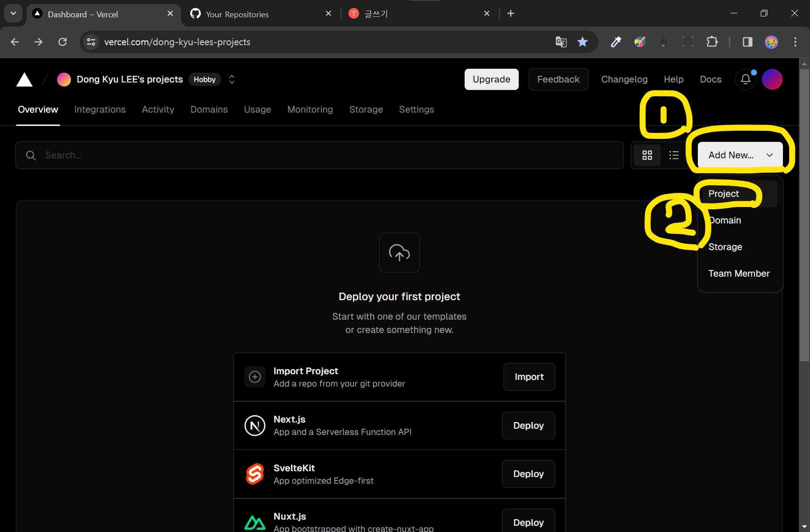The width and height of the screenshot is (810, 532).
Task: Go forward in browser history
Action: point(39,42)
